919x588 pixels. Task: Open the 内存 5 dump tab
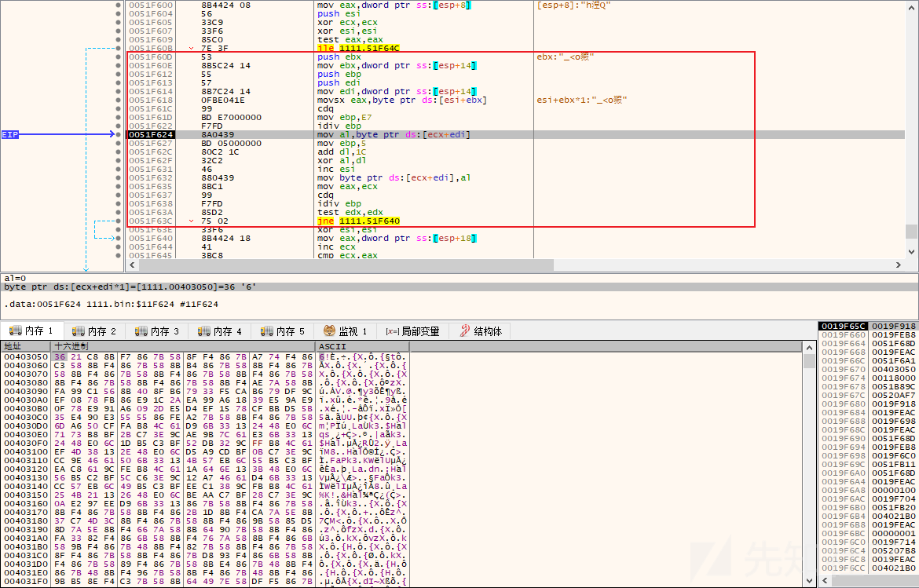[283, 331]
